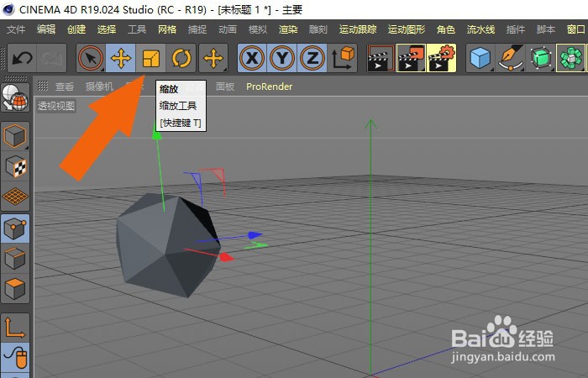Viewport: 588px width, 378px height.
Task: Click the Enable Axis L-shaped icon
Action: pyautogui.click(x=15, y=328)
